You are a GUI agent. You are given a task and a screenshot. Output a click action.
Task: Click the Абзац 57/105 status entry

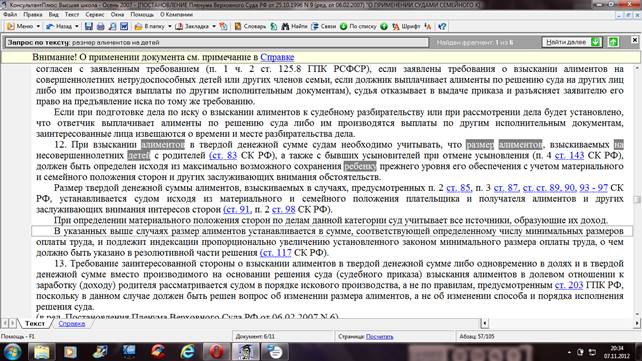(x=477, y=336)
